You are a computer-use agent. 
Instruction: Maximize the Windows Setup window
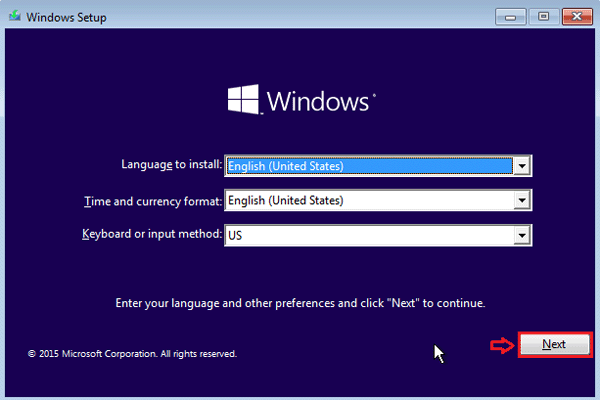point(544,16)
